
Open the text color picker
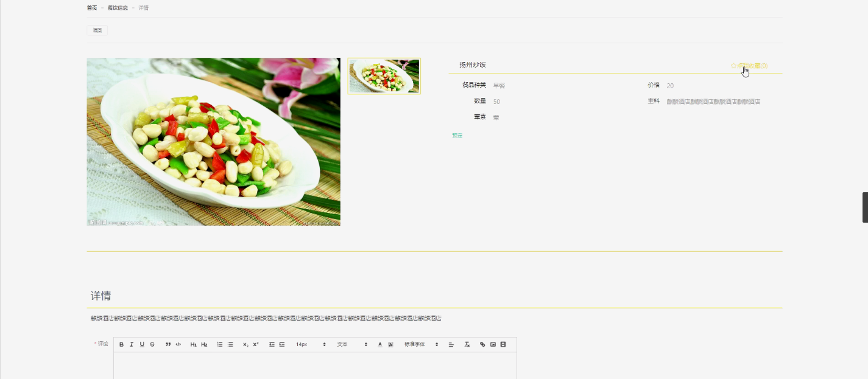click(380, 344)
